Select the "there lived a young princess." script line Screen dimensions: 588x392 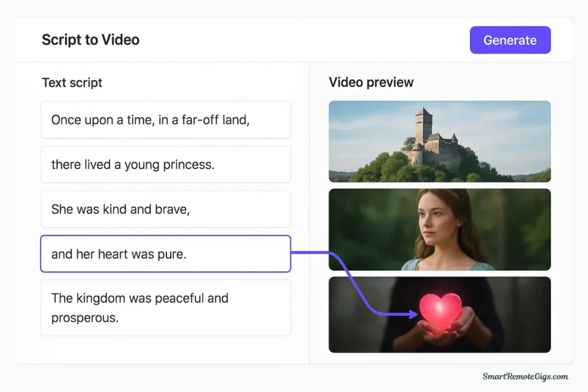point(165,164)
